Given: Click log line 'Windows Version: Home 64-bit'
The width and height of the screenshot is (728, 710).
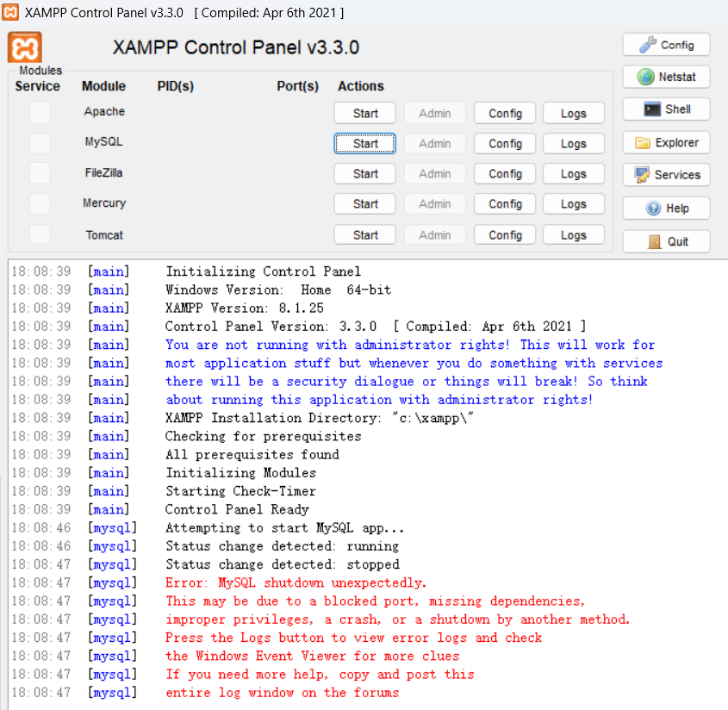Looking at the screenshot, I should (278, 290).
